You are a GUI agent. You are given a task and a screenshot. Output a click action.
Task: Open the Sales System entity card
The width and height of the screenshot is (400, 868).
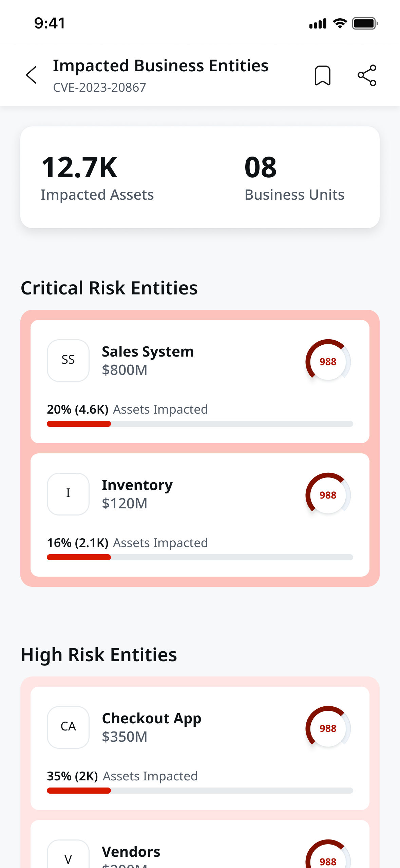click(200, 380)
